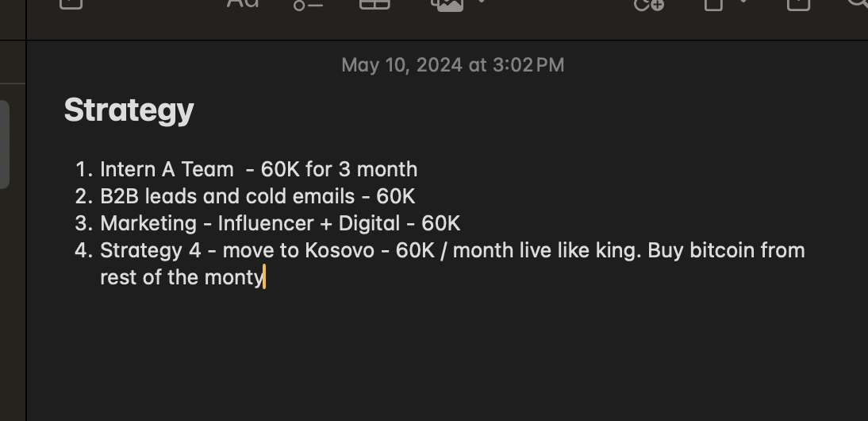Open the lock options dropdown arrow
This screenshot has width=868, height=421.
[743, 2]
